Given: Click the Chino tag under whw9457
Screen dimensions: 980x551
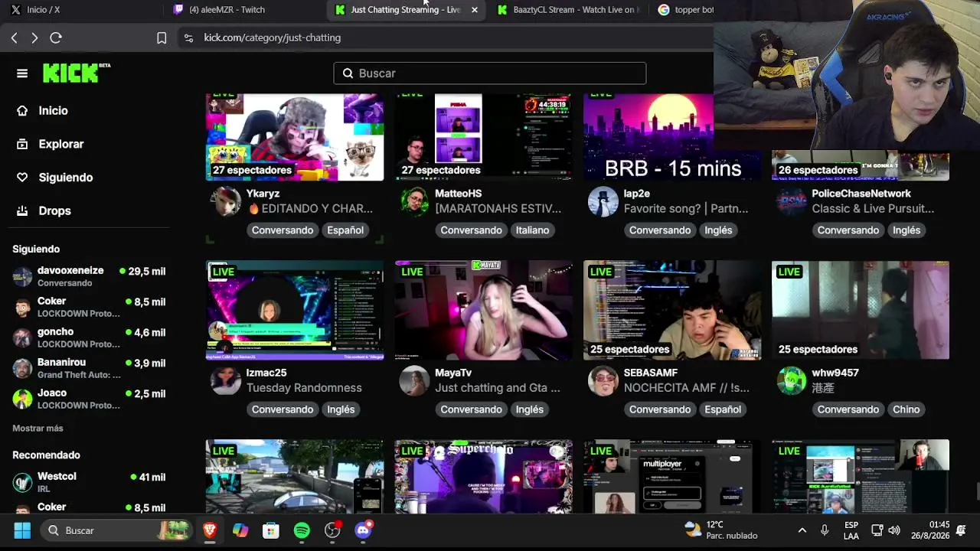Looking at the screenshot, I should pyautogui.click(x=906, y=409).
